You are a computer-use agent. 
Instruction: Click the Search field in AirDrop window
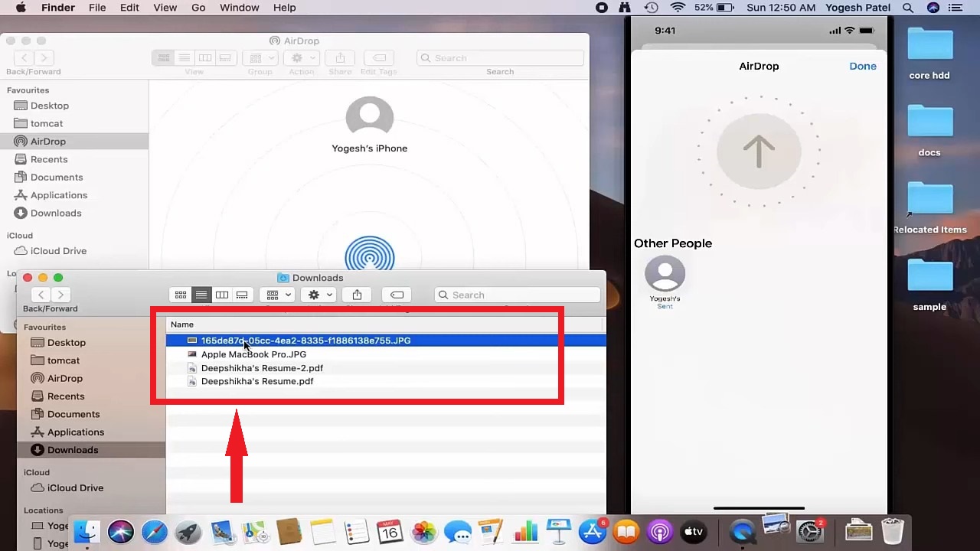(500, 58)
